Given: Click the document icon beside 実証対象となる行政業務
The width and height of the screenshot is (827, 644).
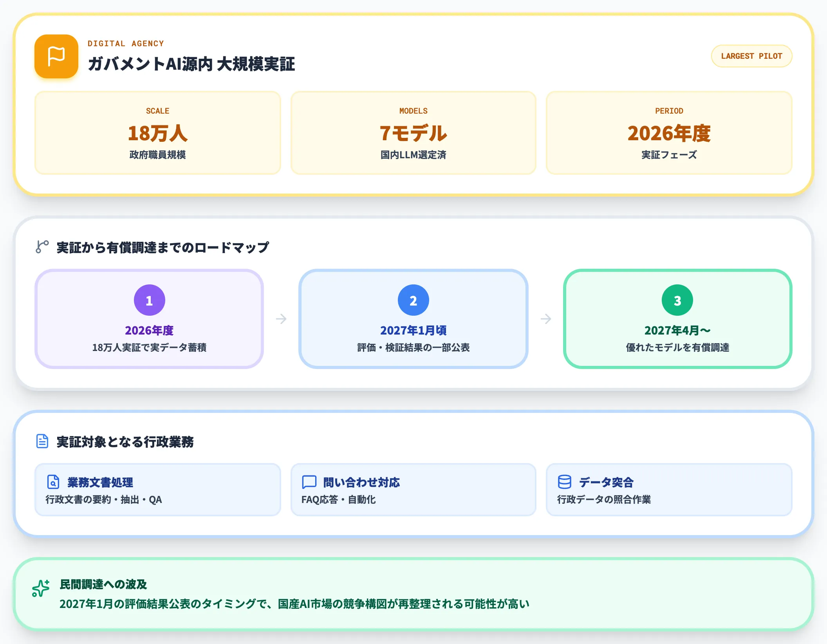Looking at the screenshot, I should pyautogui.click(x=42, y=441).
